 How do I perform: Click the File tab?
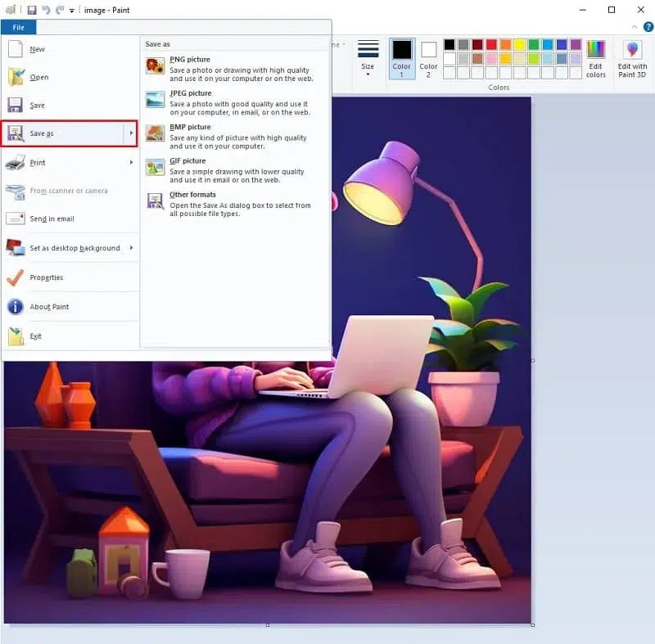tap(18, 28)
